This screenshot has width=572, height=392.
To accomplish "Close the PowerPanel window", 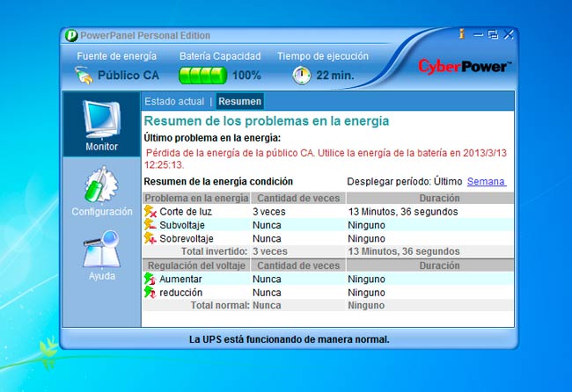I will point(508,34).
